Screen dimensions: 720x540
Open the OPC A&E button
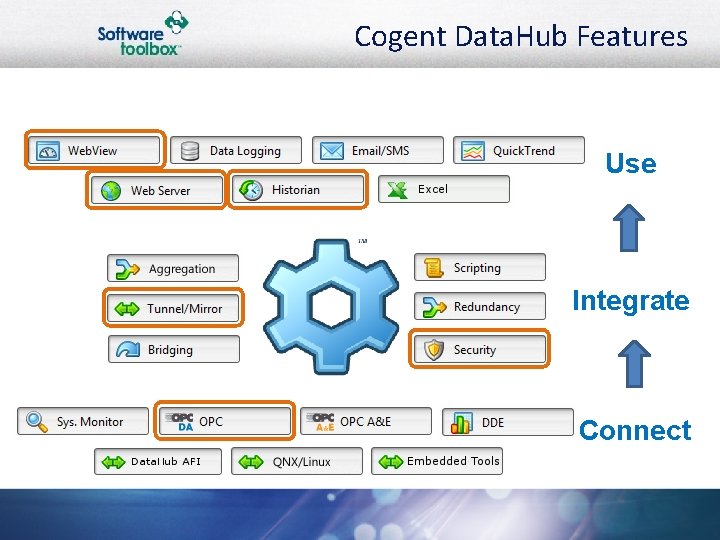366,421
